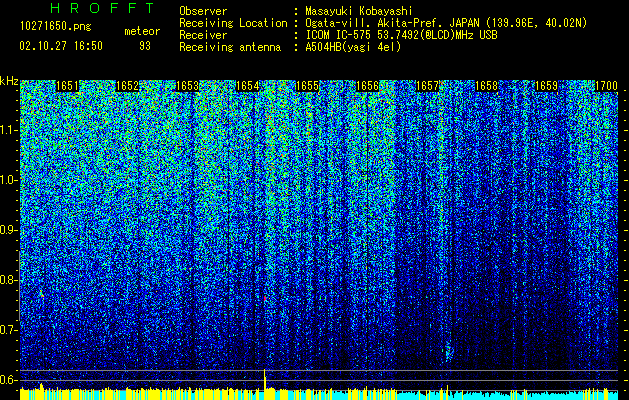
Task: Click the meteor count label
Action: coord(142,31)
